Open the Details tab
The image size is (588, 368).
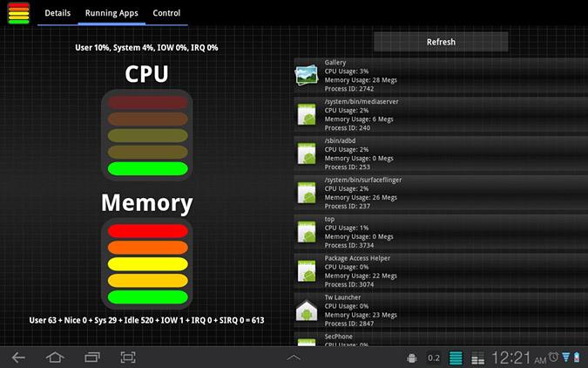click(x=57, y=13)
